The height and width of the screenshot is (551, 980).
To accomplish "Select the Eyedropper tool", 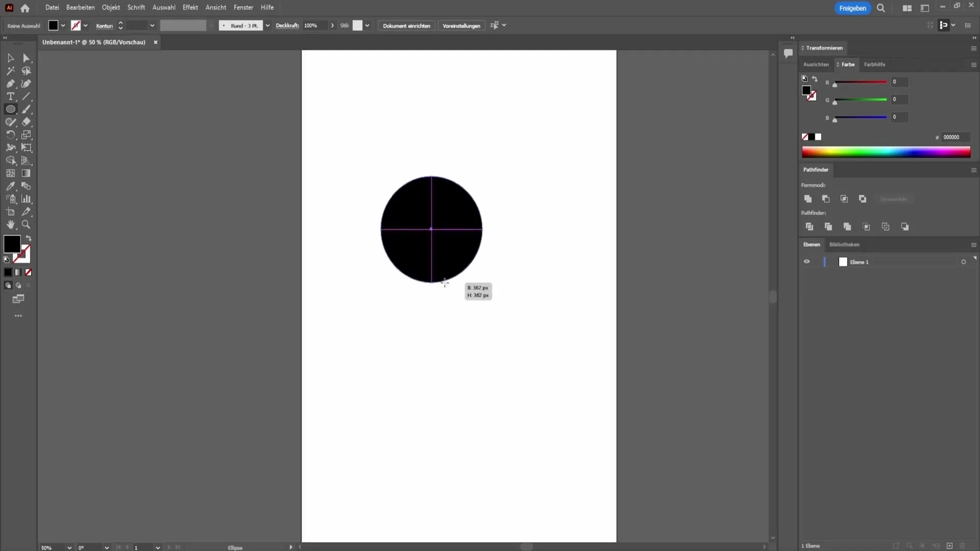I will point(10,186).
